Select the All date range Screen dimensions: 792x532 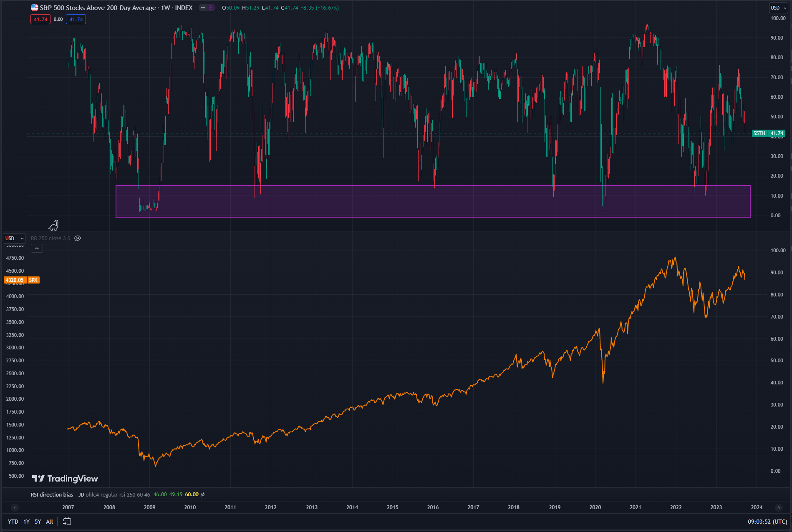point(49,522)
